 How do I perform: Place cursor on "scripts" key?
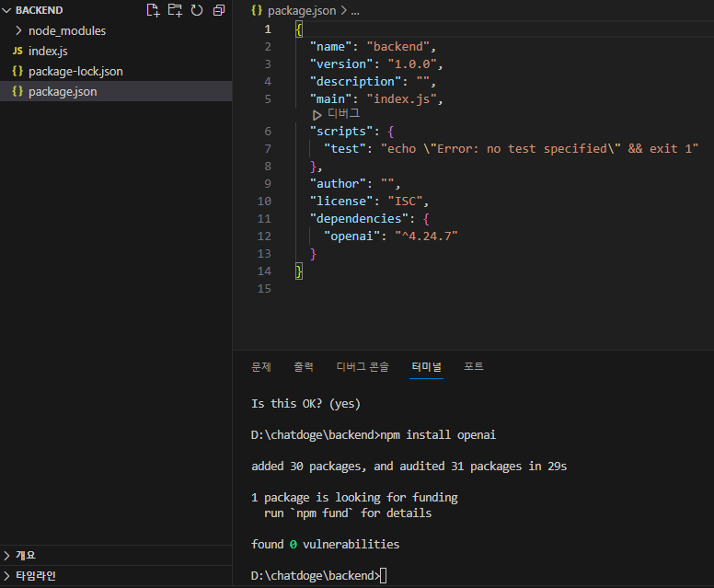click(x=341, y=132)
